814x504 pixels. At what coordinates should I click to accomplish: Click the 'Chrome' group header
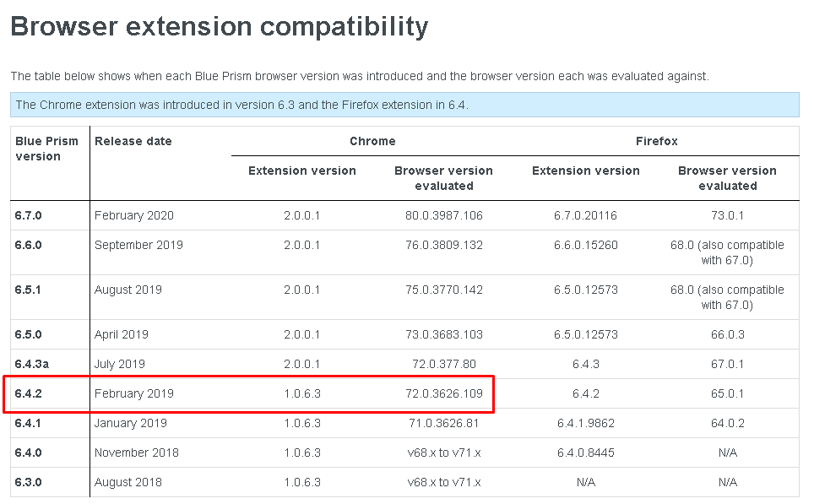(372, 141)
